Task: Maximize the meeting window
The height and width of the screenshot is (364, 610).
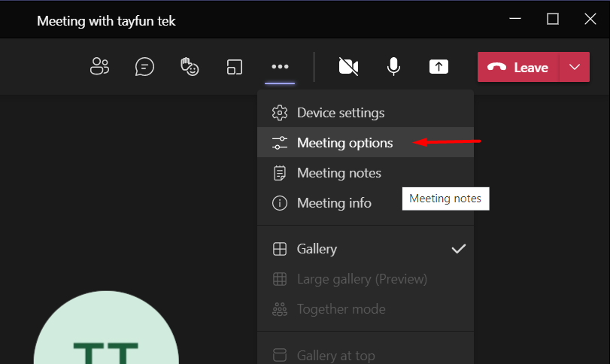Action: point(553,19)
